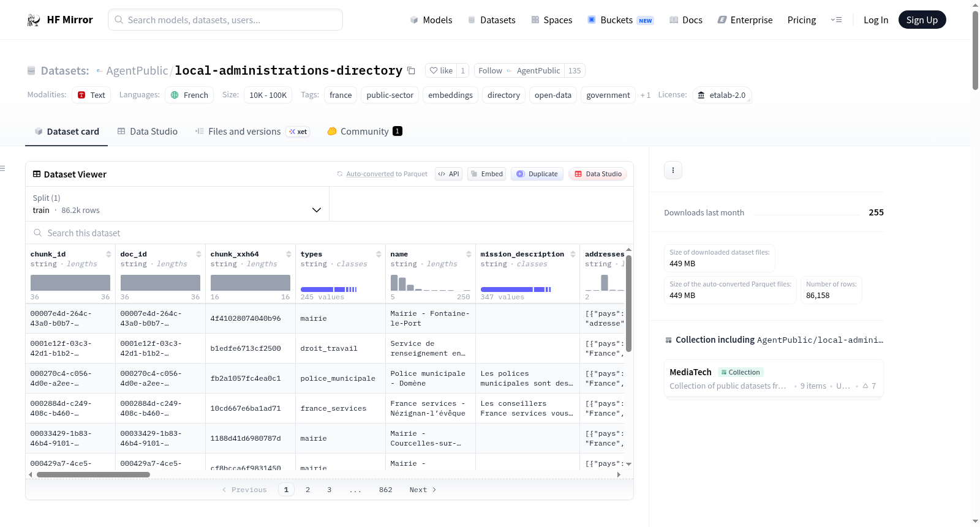Image resolution: width=980 pixels, height=527 pixels.
Task: Click the AgentPublic owner link
Action: 137,71
